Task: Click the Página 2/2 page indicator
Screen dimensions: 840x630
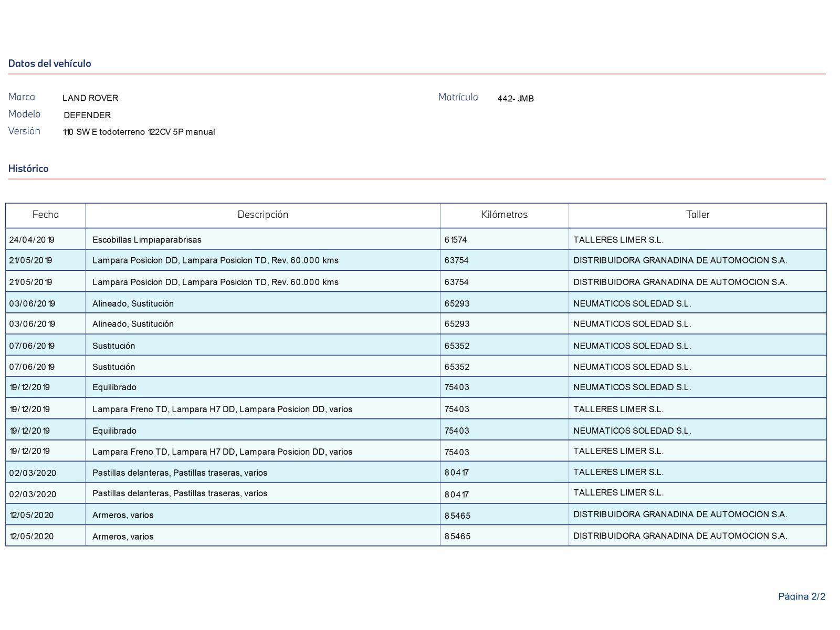Action: point(801,596)
